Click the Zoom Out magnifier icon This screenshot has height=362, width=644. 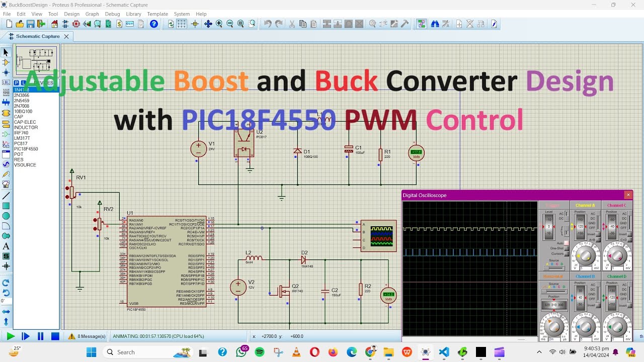tap(230, 24)
